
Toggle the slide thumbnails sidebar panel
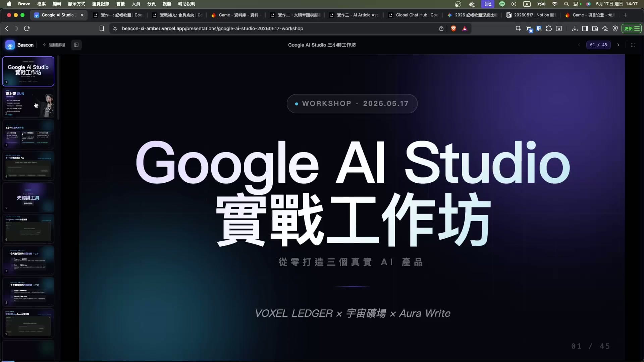click(76, 45)
